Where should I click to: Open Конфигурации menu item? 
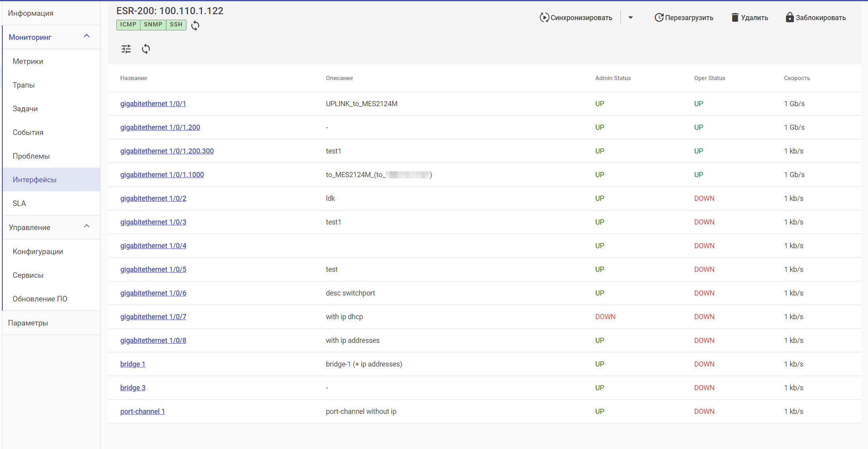pyautogui.click(x=38, y=251)
